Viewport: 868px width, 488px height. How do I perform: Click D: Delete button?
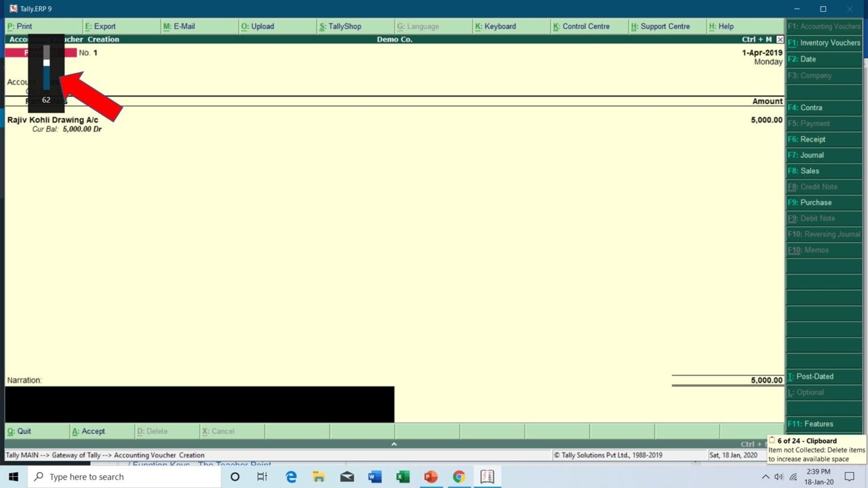pos(167,431)
